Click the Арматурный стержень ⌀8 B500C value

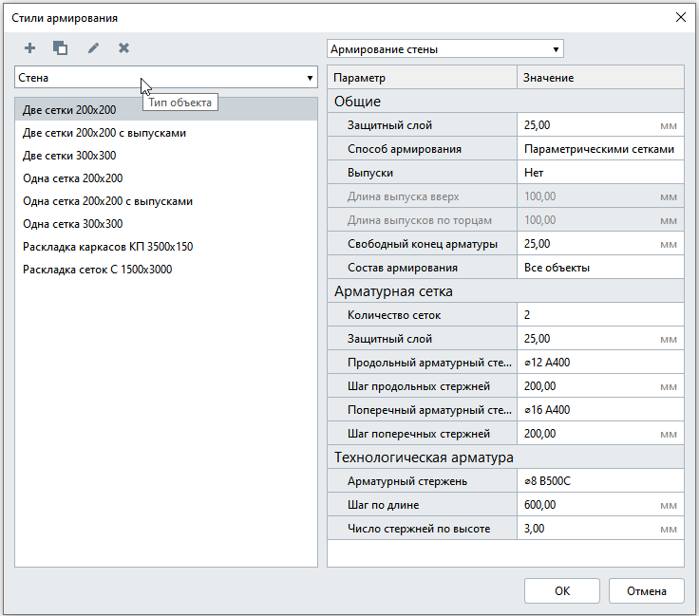[x=599, y=481]
